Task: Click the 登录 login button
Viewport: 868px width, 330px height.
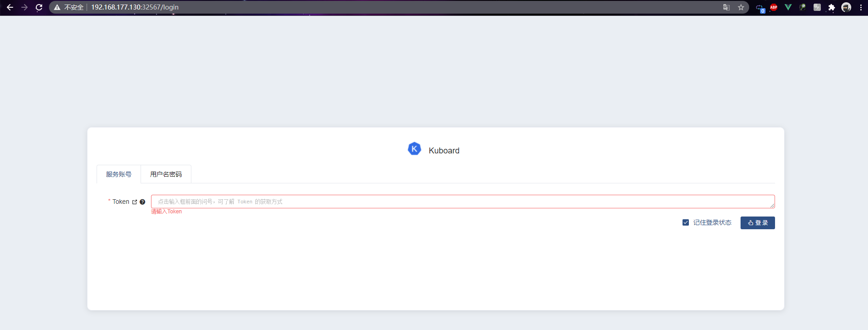Action: 758,223
